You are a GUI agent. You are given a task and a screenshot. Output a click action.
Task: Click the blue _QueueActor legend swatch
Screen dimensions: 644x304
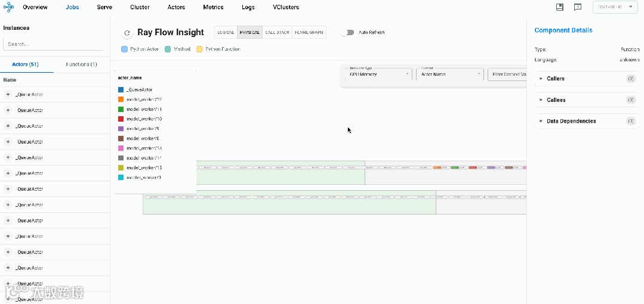(121, 89)
